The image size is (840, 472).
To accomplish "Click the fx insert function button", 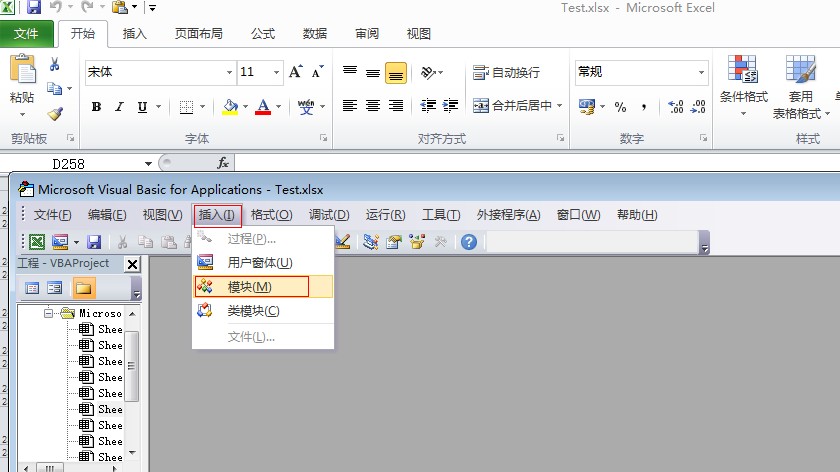I will 223,163.
